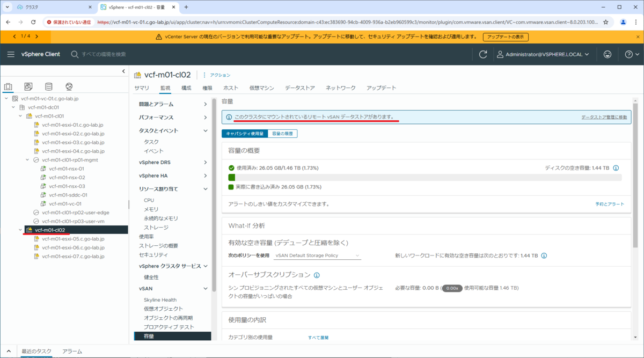Viewport: 644px width, 358px height.
Task: Click アップデートの表示 button
Action: coord(506,37)
